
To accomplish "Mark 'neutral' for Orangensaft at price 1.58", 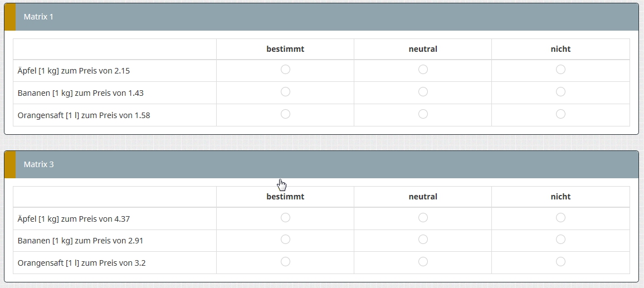I will click(423, 114).
